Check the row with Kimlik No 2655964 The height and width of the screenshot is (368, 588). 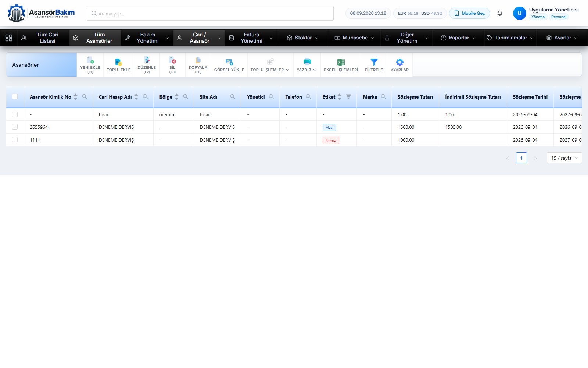tap(15, 127)
